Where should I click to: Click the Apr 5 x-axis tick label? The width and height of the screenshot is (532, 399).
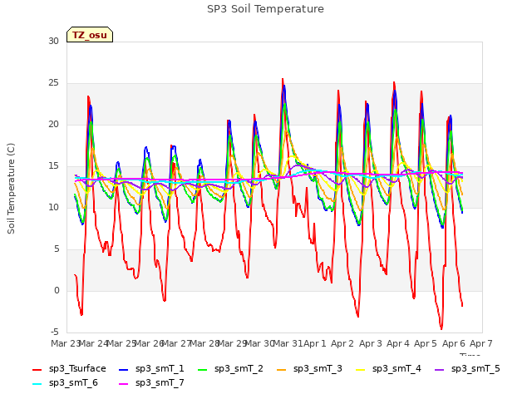tap(426, 343)
